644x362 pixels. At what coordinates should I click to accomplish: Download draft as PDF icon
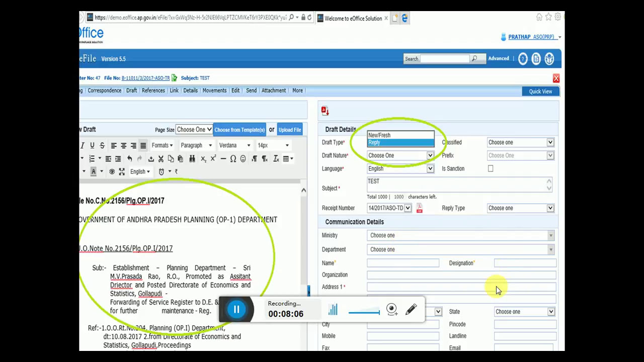pos(325,111)
